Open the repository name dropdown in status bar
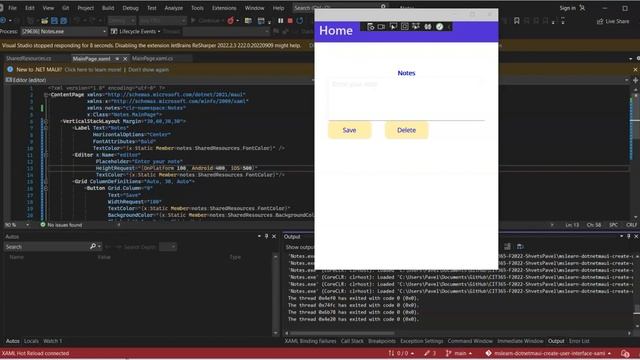 point(548,353)
